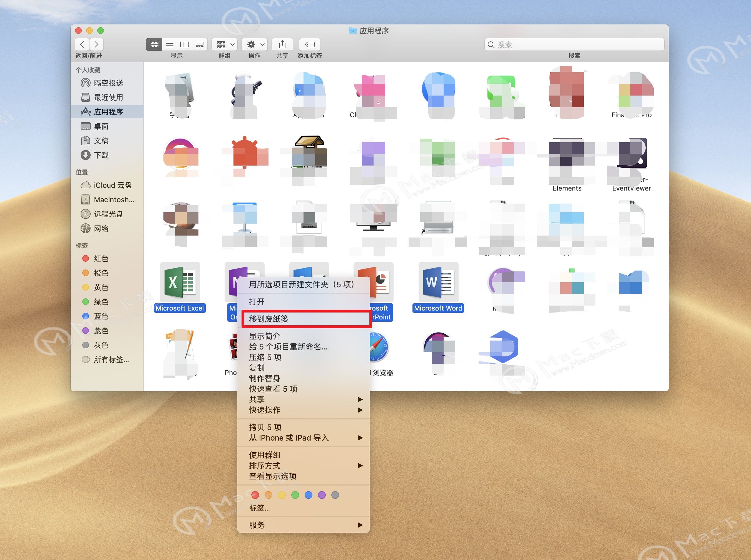Open 下载 downloads in sidebar
The image size is (751, 560).
pos(107,155)
